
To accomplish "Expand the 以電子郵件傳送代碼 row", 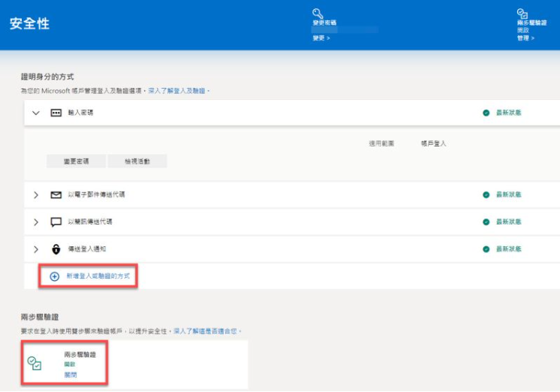I will 35,195.
